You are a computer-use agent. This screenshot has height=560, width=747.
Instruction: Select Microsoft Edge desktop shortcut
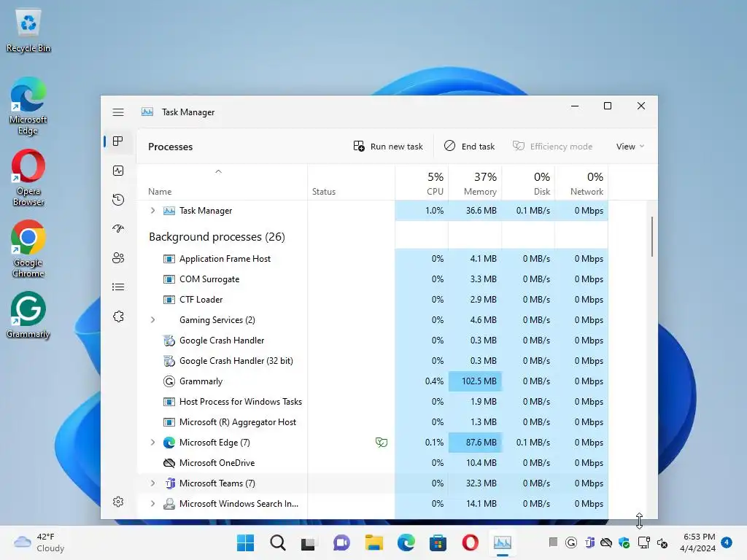(28, 106)
